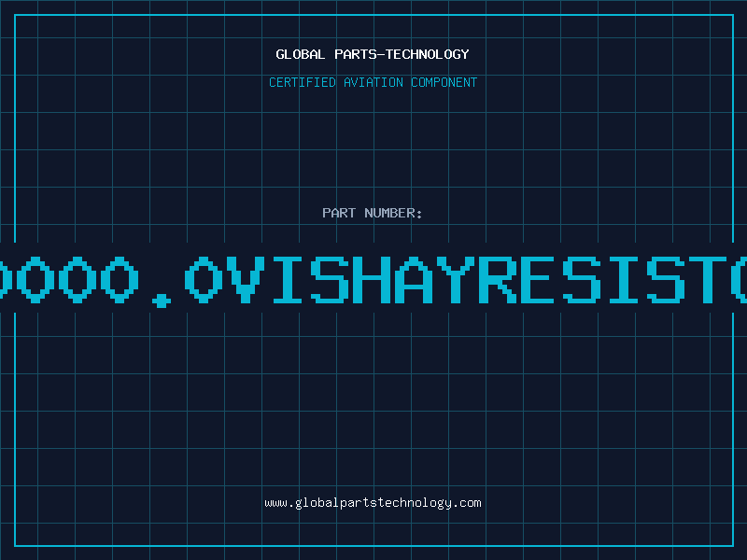Image resolution: width=747 pixels, height=560 pixels.
Task: Click the GLOBAL PARTS-TECHNOLOGY title text
Action: [373, 54]
